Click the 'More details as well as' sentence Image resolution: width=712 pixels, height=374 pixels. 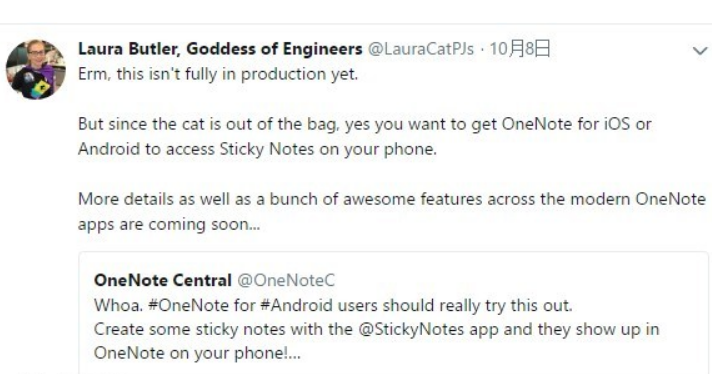click(392, 199)
